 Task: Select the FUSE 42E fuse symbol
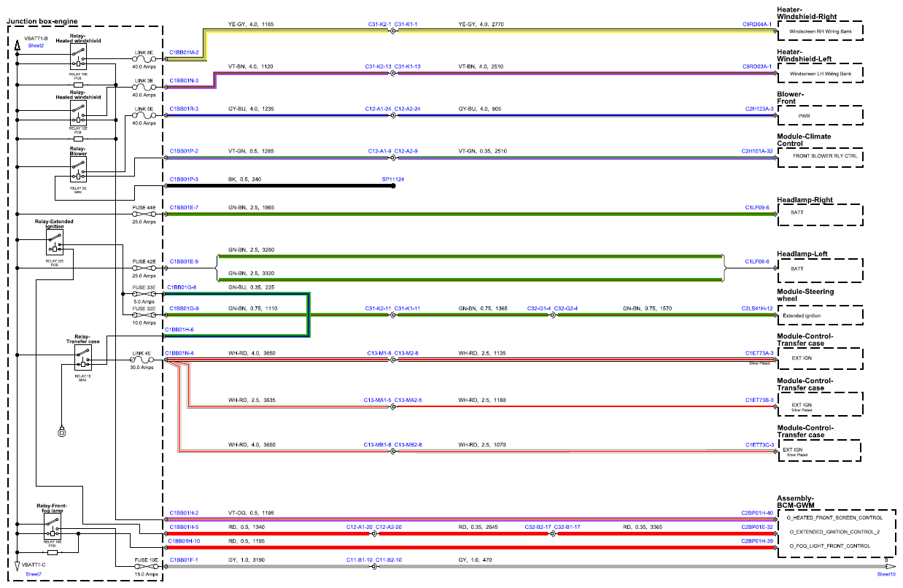pos(144,268)
